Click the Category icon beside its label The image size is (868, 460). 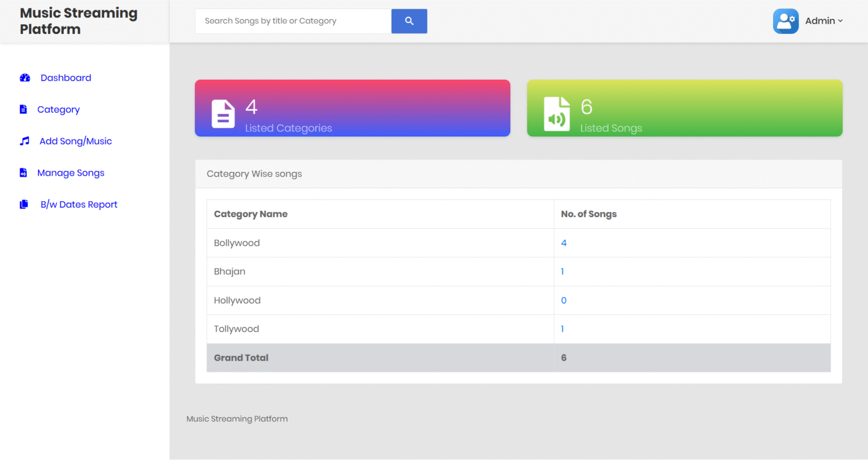coord(23,109)
